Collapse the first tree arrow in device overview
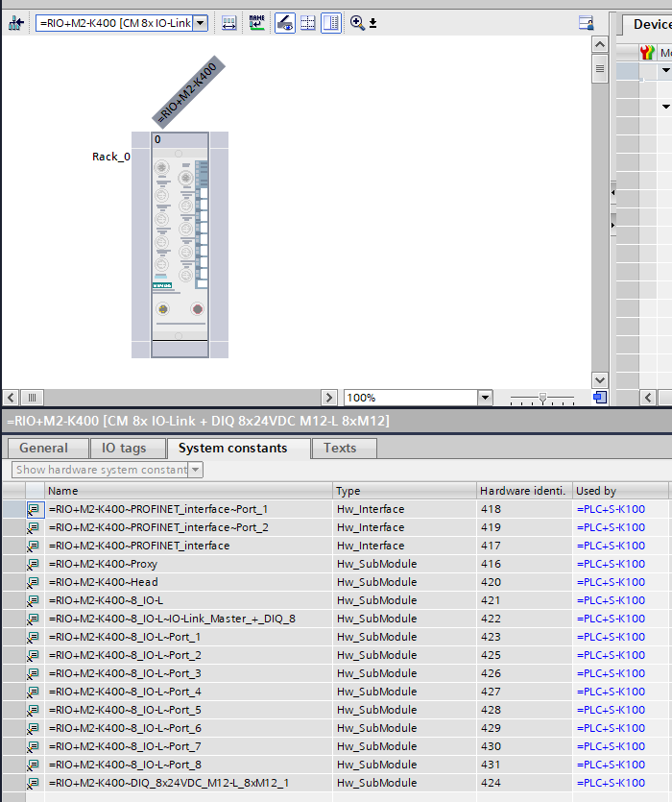 tap(666, 70)
